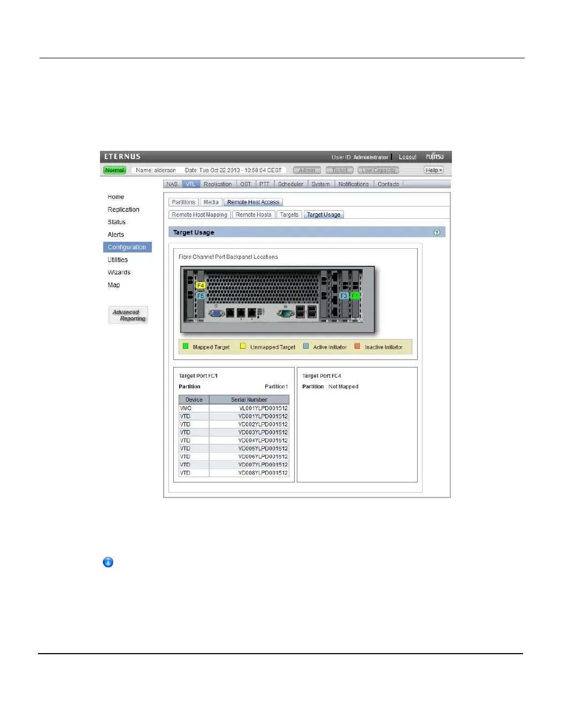Screen dimensions: 576x728
Task: Click the backpanel chassis image
Action: coord(278,300)
